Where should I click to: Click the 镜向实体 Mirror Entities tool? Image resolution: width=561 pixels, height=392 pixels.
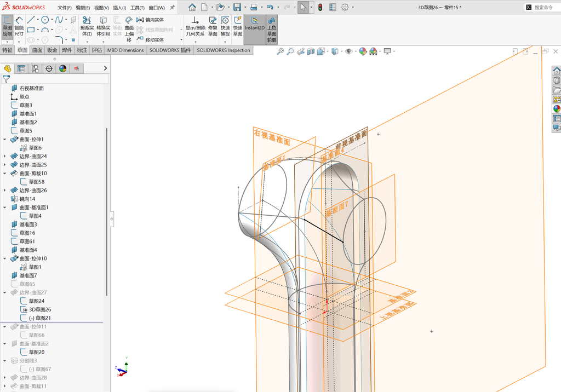pos(150,20)
